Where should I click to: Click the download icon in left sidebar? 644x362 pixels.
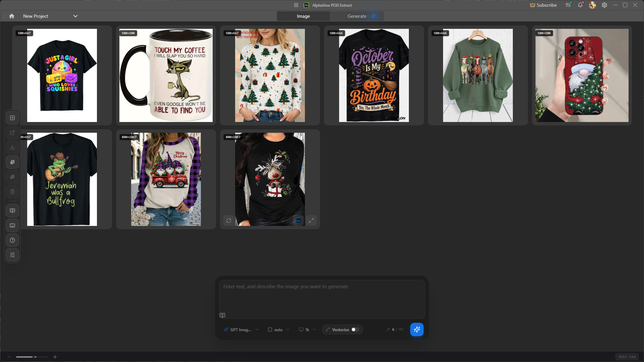(x=12, y=147)
